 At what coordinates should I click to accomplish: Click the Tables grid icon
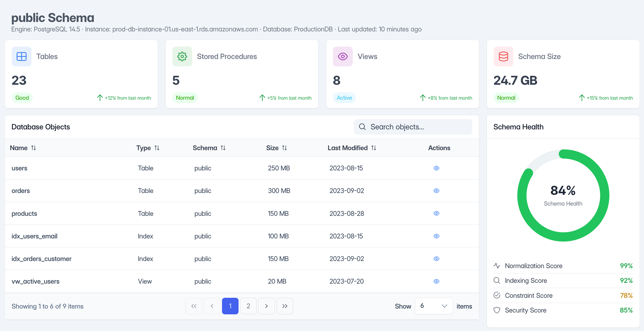pyautogui.click(x=21, y=57)
